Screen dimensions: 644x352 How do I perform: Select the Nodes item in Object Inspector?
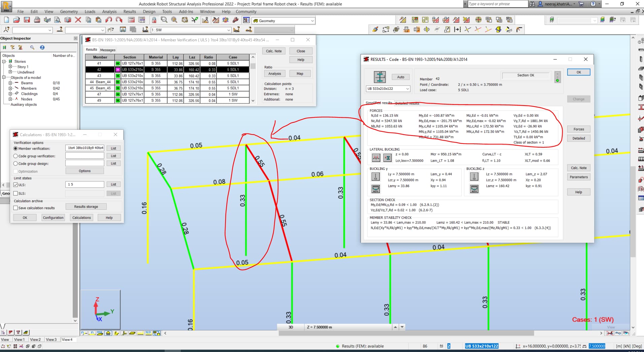click(27, 99)
